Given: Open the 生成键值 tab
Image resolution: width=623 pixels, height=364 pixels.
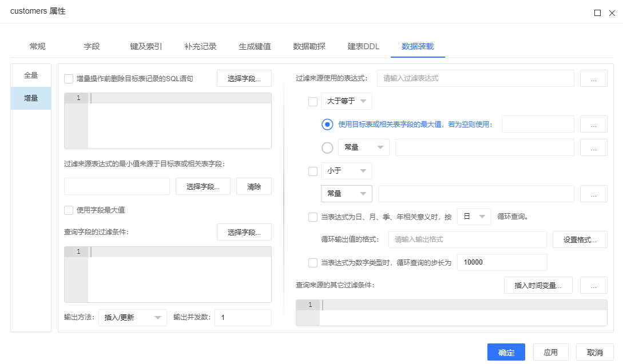Looking at the screenshot, I should click(x=255, y=46).
